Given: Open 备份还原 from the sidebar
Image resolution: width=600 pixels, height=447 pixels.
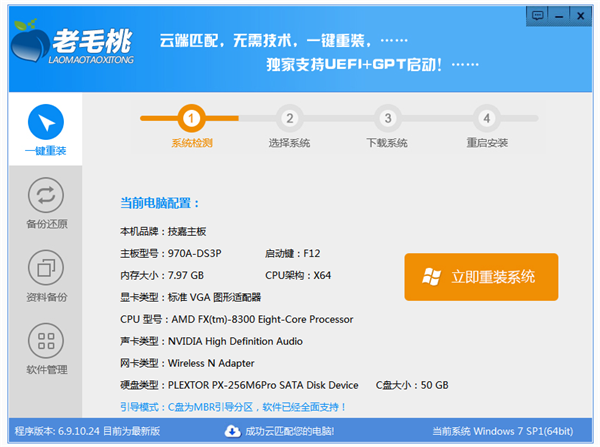Looking at the screenshot, I should point(46,194).
